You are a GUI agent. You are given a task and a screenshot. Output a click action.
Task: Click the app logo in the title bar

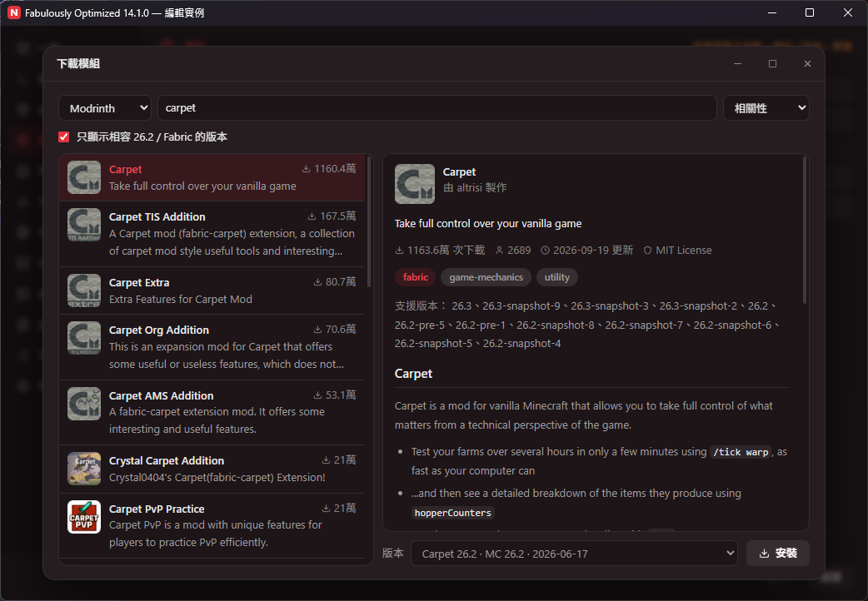tap(14, 12)
